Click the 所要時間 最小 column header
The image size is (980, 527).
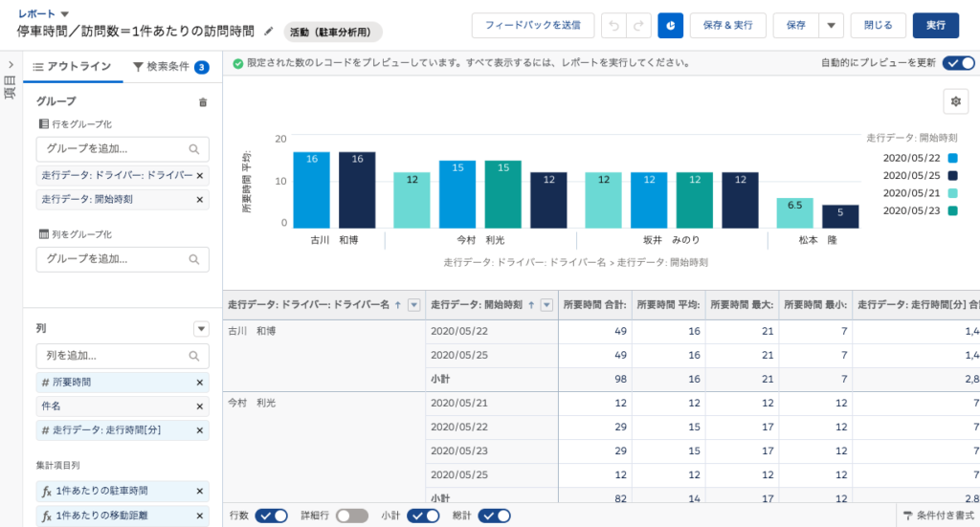pos(815,305)
